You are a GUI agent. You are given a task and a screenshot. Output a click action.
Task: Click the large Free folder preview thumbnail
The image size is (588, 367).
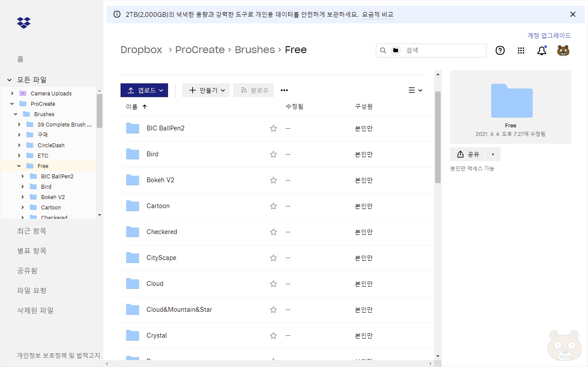512,101
